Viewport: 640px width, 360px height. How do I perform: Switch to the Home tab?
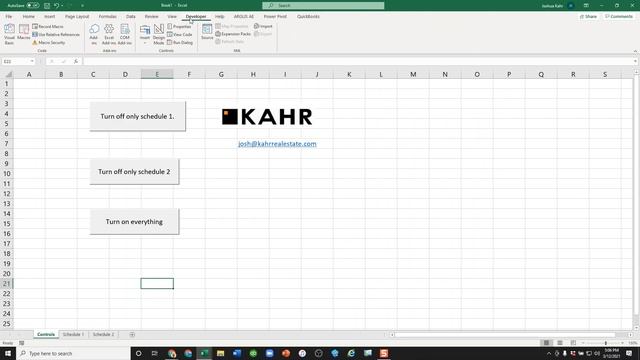tap(29, 16)
